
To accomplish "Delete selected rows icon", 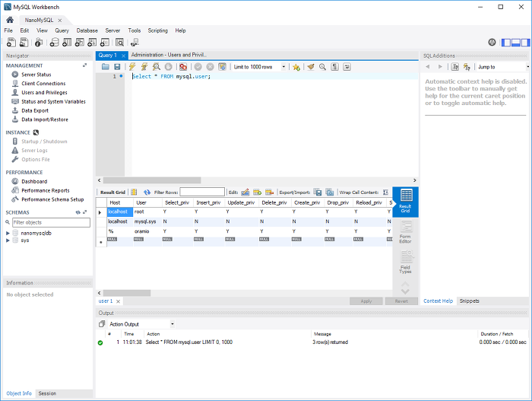I will pos(269,193).
